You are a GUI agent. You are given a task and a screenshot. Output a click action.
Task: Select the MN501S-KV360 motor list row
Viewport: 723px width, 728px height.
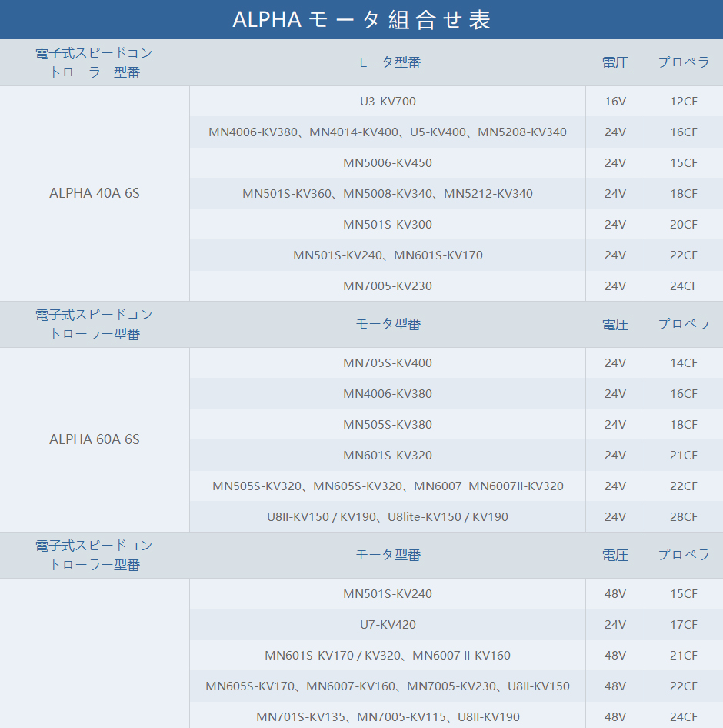(x=388, y=193)
